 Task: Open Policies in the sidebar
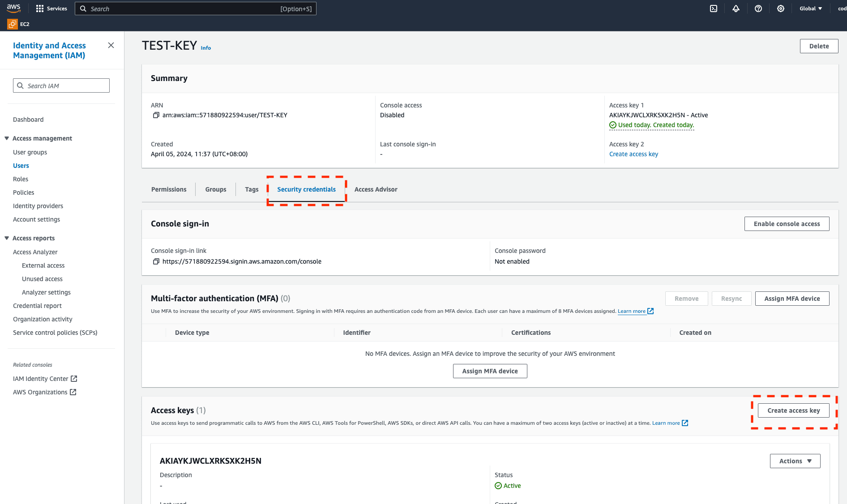pyautogui.click(x=24, y=192)
